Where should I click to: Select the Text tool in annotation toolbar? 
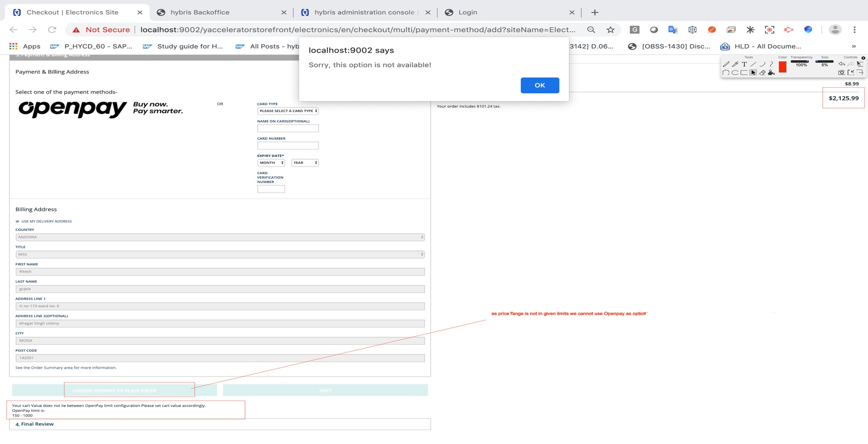(x=744, y=64)
